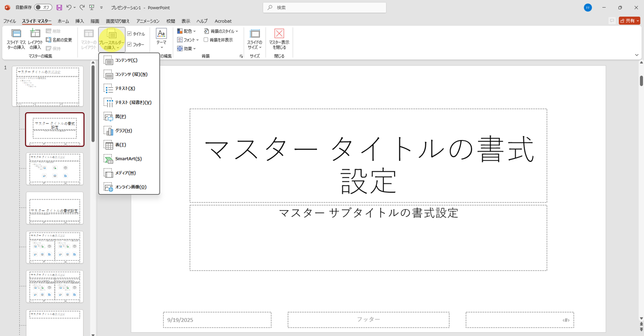Choose the Table (表) placeholder option

(x=120, y=145)
